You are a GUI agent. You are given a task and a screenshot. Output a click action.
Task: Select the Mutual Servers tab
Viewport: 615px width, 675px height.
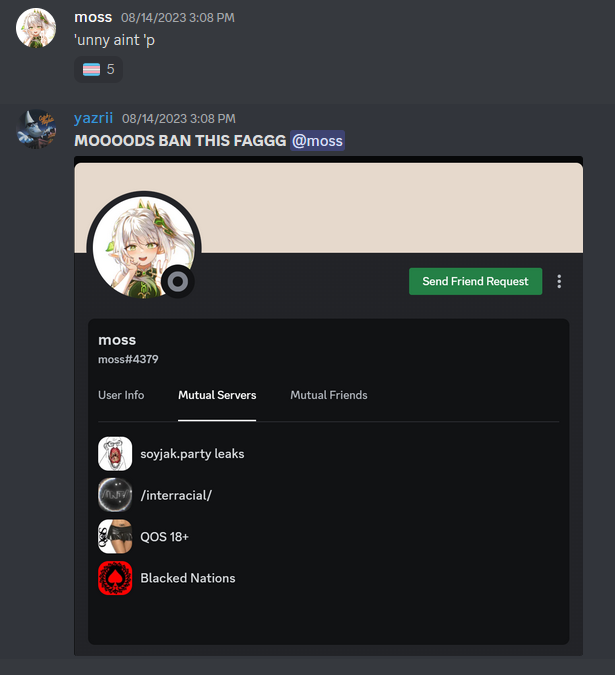coord(217,395)
